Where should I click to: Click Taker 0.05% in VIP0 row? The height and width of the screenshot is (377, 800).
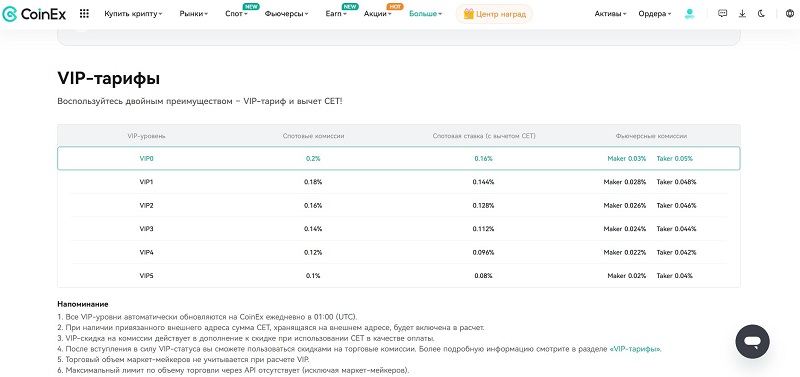(674, 159)
